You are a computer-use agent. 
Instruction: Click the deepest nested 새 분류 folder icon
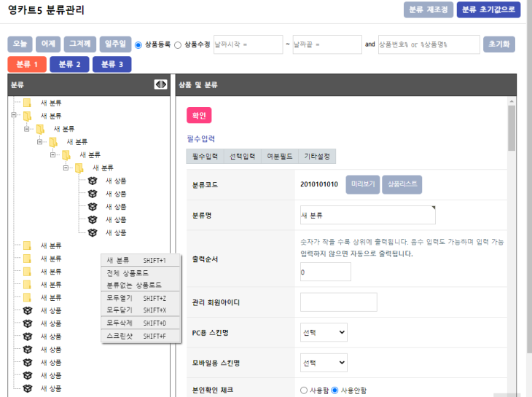(x=79, y=168)
